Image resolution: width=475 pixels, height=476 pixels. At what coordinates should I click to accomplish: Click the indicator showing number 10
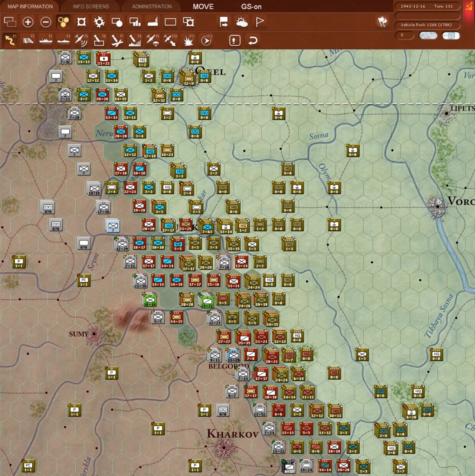click(x=451, y=36)
